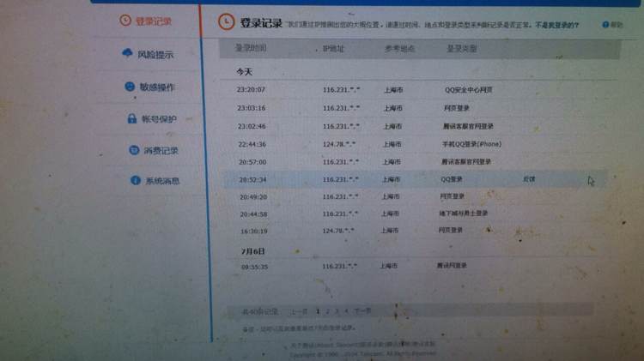Image resolution: width=644 pixels, height=361 pixels.
Task: Select the 20:52:34 login time
Action: [253, 180]
